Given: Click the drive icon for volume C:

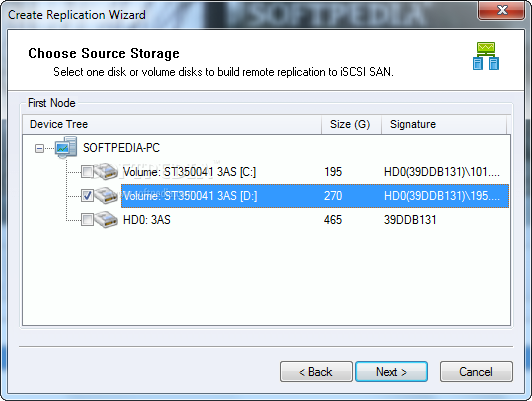Looking at the screenshot, I should pos(107,172).
